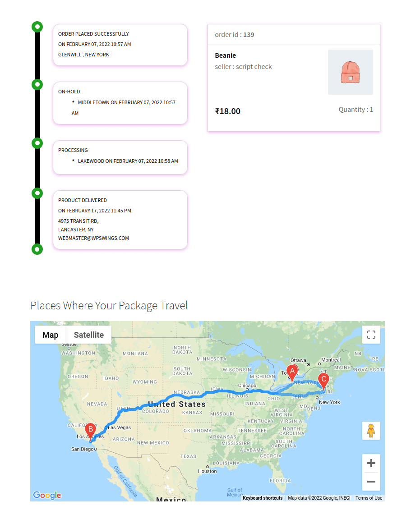Click the Product Delivered timeline node
The width and height of the screenshot is (420, 524).
(x=37, y=193)
